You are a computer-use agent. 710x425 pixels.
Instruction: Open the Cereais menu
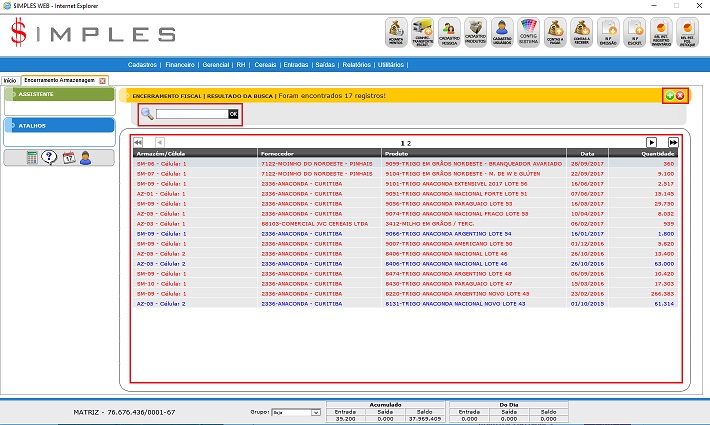click(x=268, y=64)
